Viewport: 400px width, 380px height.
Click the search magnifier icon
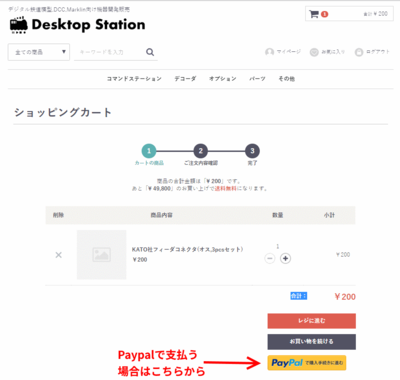click(x=150, y=52)
